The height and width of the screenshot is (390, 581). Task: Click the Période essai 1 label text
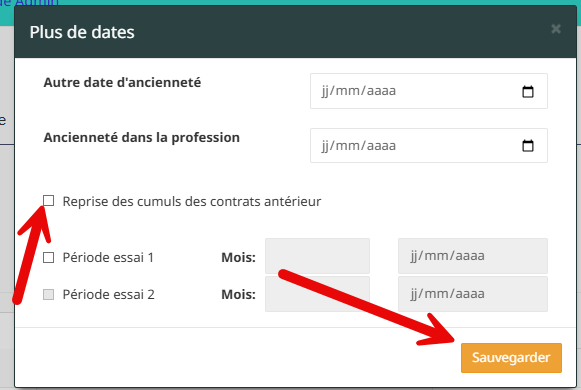pyautogui.click(x=108, y=257)
